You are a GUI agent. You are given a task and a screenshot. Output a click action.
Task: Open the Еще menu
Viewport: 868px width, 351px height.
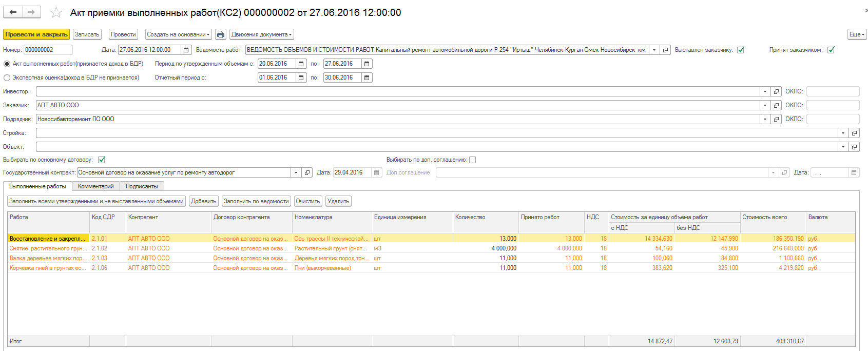[857, 34]
